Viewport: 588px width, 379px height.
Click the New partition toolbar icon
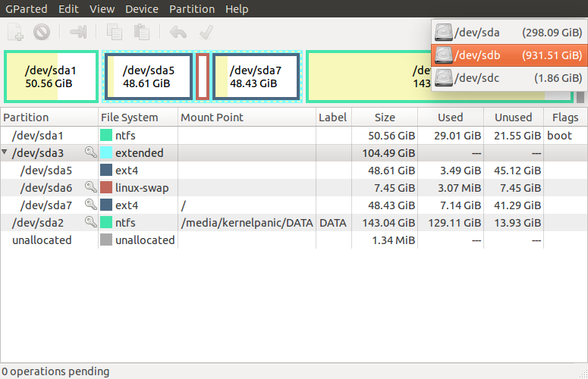coord(15,32)
